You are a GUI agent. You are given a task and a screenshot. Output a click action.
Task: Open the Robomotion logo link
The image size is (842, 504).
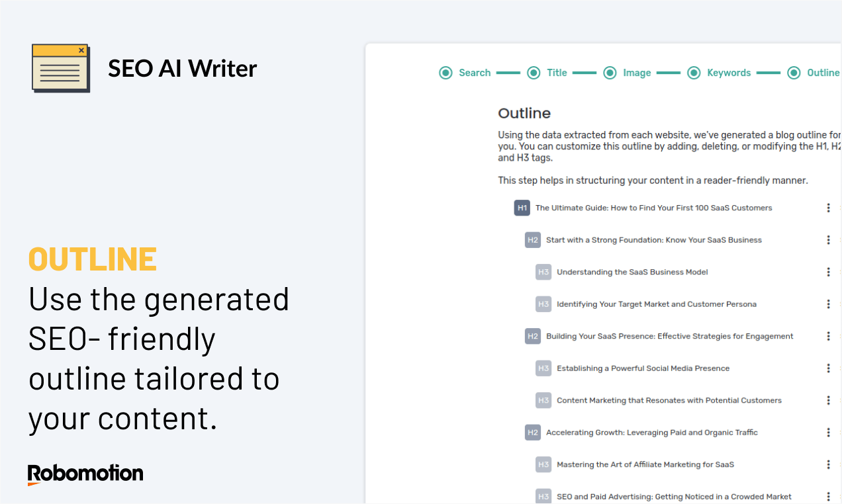pos(85,474)
